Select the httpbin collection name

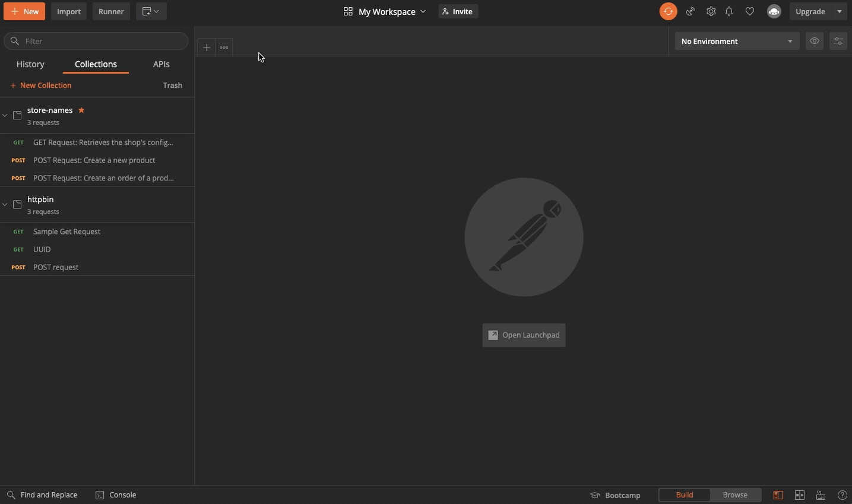(40, 199)
